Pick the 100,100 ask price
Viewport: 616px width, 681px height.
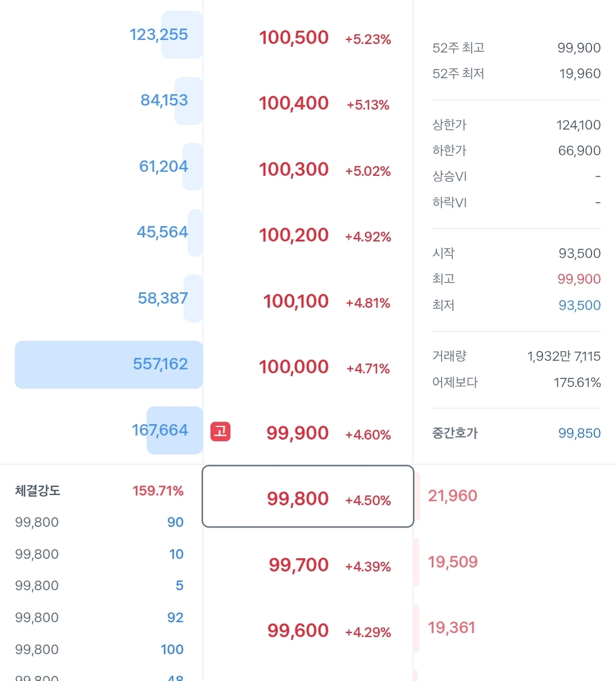pos(295,301)
